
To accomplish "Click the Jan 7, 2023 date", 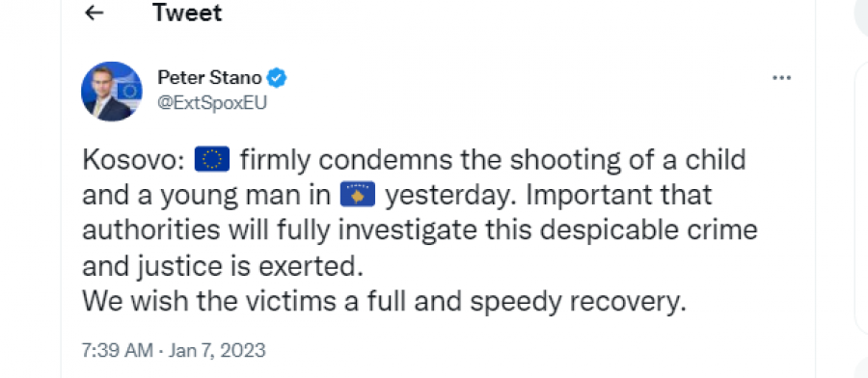I will coord(215,350).
